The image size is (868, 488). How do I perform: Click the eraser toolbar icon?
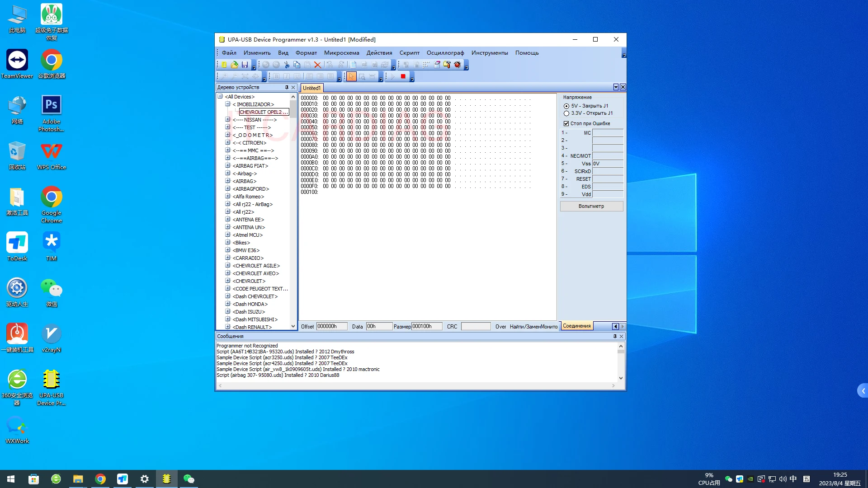point(437,65)
